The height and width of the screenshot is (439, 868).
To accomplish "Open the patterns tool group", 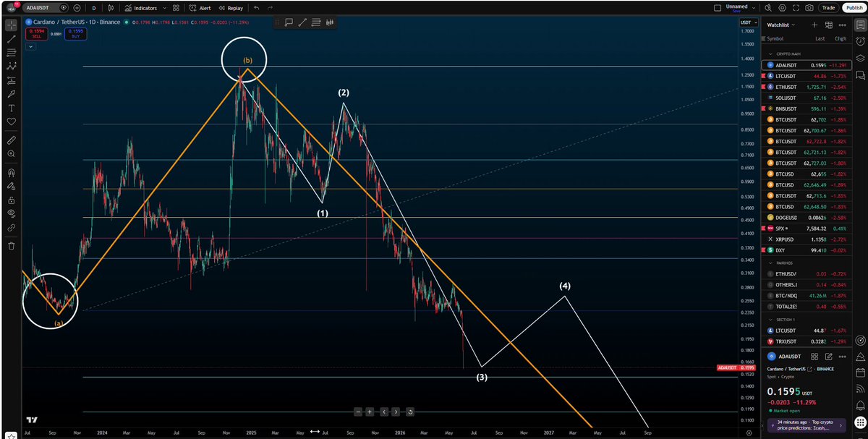I will pos(12,66).
